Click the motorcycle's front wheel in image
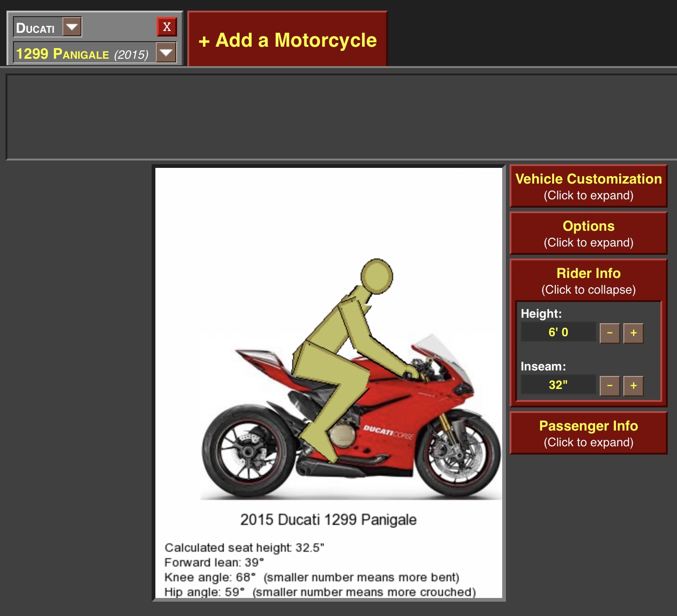 (458, 453)
